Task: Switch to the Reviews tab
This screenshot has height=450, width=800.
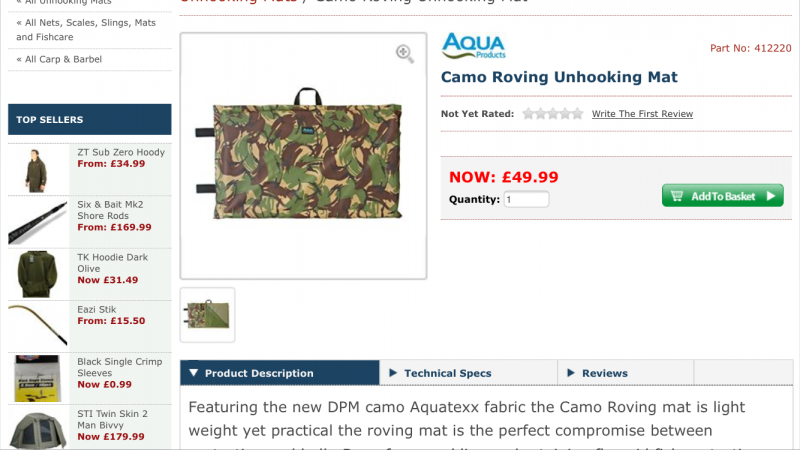Action: click(605, 373)
